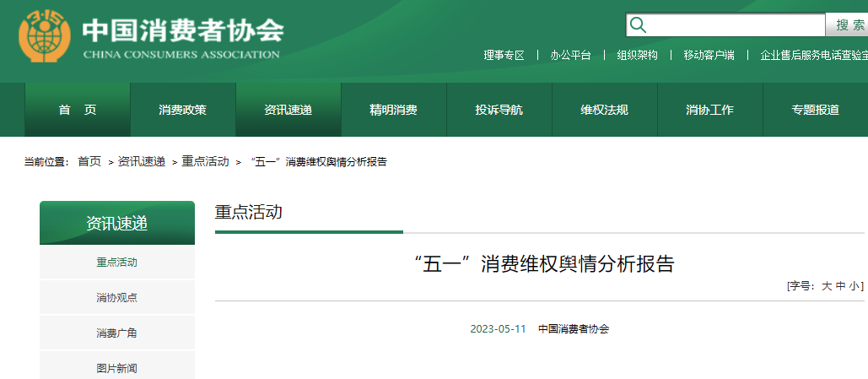868x379 pixels.
Task: Click 重点活动 in the breadcrumb trail
Action: coord(205,161)
